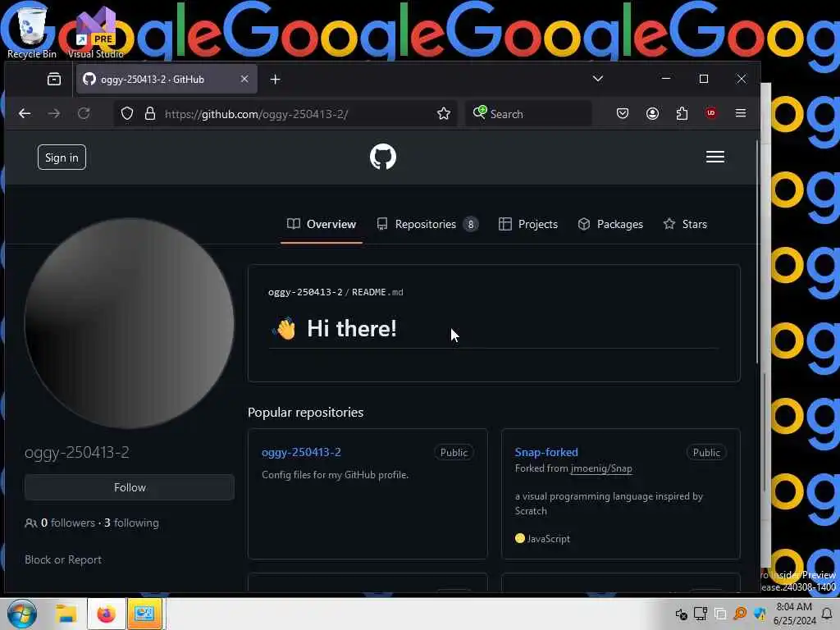Close the oggy-250413-2 GitHub tab
The height and width of the screenshot is (630, 840).
pos(244,79)
